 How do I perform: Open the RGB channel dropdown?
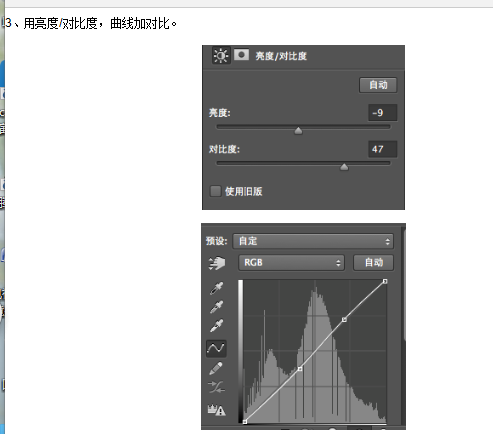click(291, 263)
